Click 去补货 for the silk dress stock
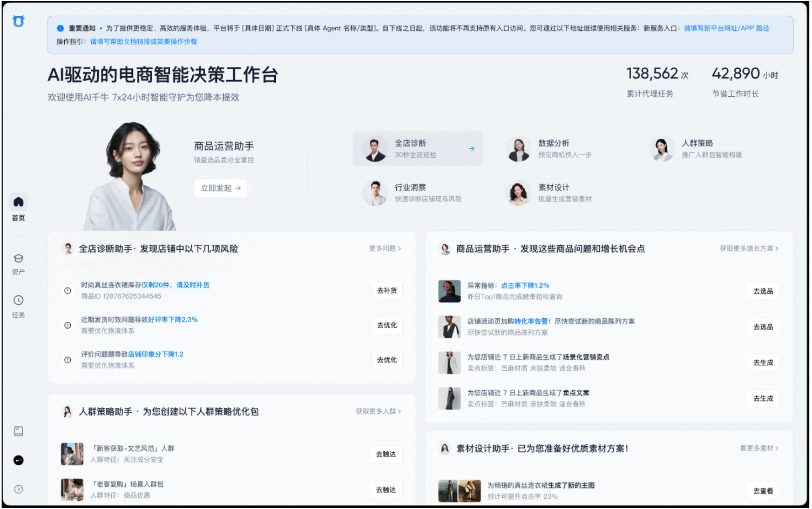812x509 pixels. point(387,291)
